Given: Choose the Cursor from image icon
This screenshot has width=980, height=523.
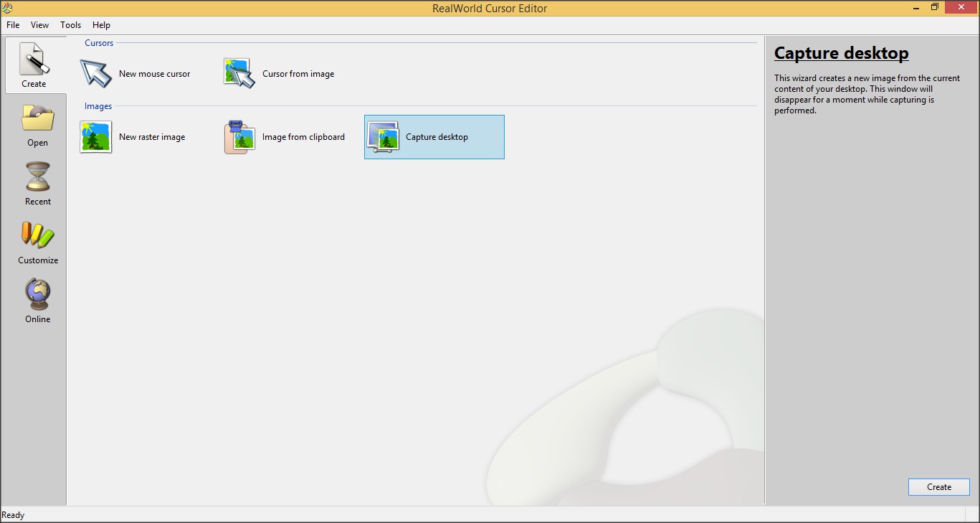Looking at the screenshot, I should point(239,73).
